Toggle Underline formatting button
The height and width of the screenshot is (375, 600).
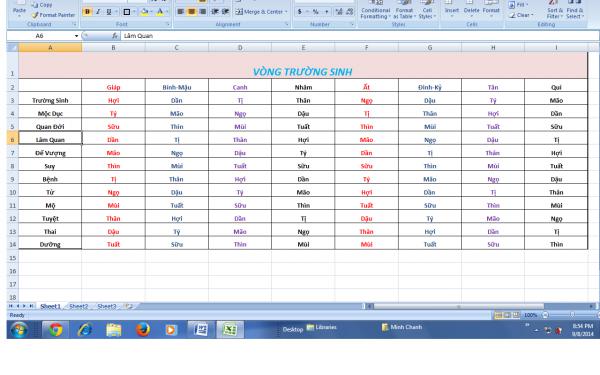109,12
